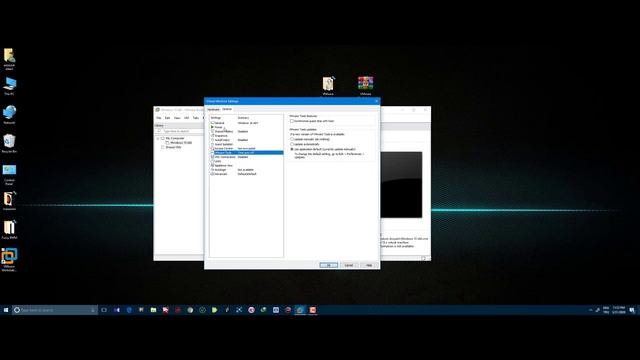
Task: Open the Edit menu in VMware Workstation
Action: coord(167,118)
